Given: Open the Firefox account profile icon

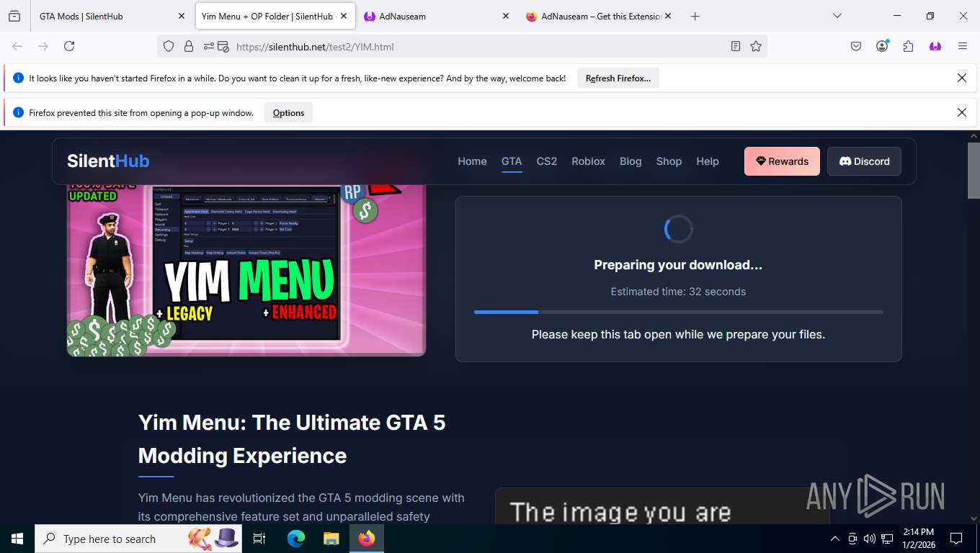Looking at the screenshot, I should 882,46.
